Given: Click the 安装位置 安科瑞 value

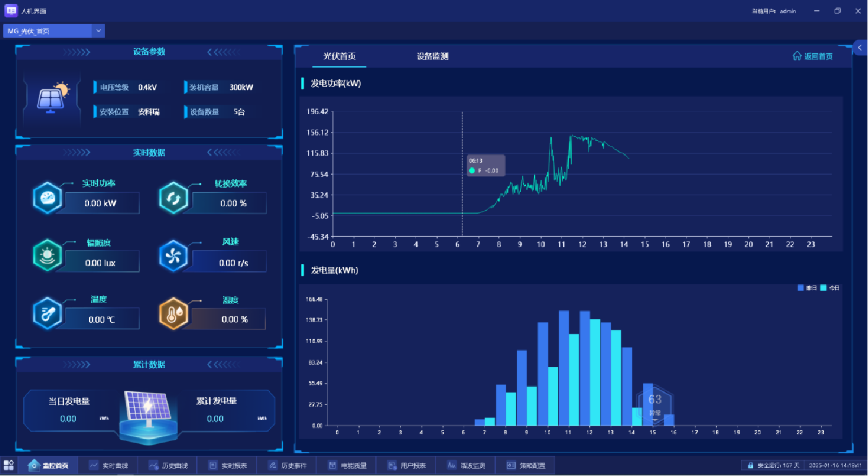Looking at the screenshot, I should tap(149, 112).
